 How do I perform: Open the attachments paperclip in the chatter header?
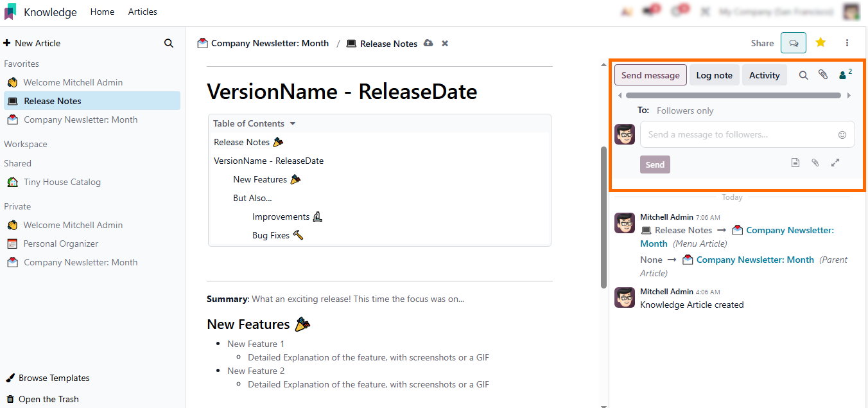pos(823,75)
